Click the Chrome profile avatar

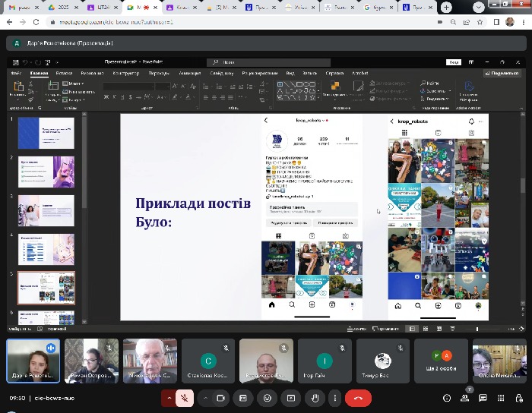coord(510,22)
